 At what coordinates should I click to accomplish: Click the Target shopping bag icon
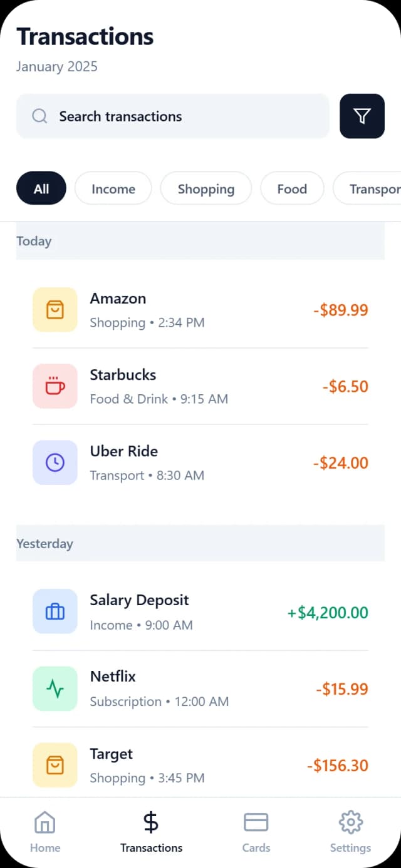point(55,764)
